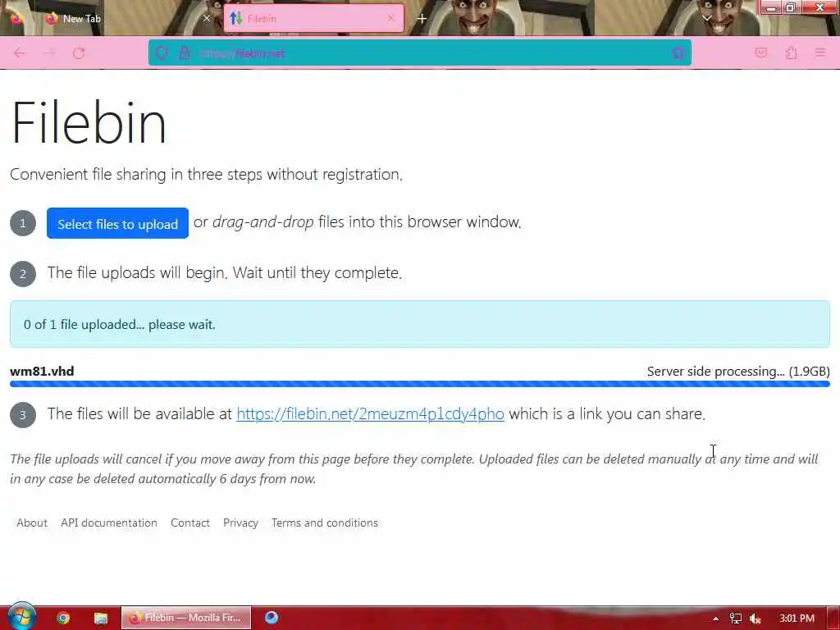Click the muted volume tray icon
This screenshot has width=840, height=630.
point(756,619)
